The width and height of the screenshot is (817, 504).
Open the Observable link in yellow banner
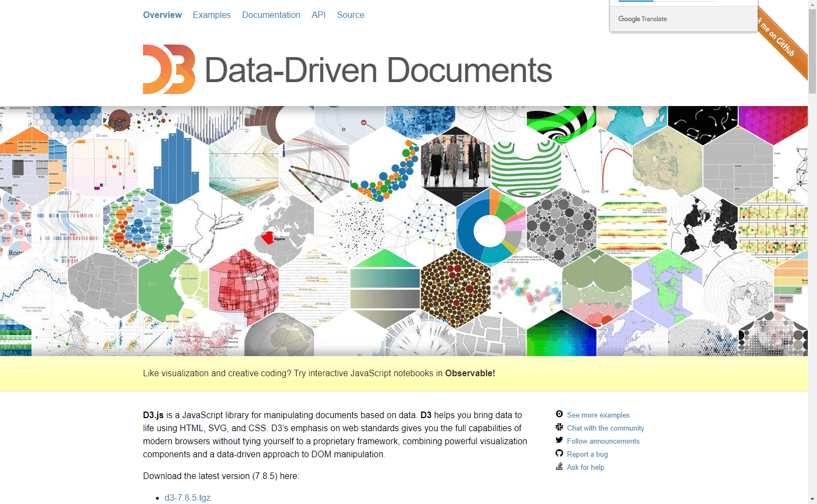470,373
